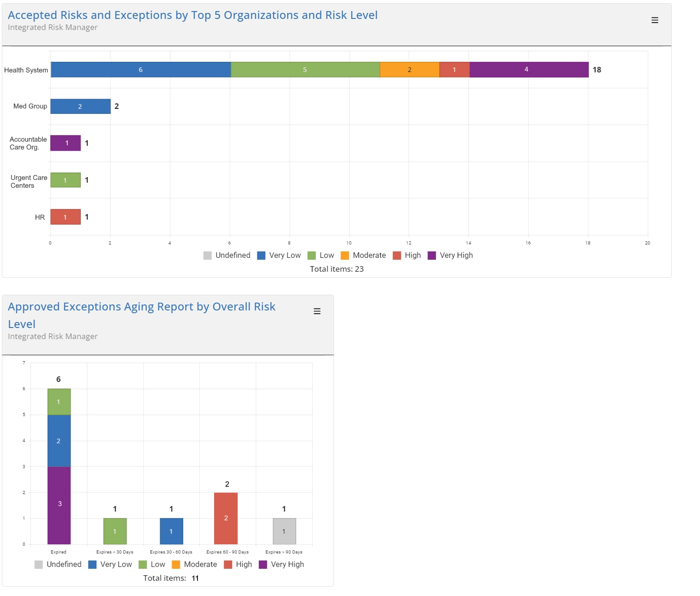The width and height of the screenshot is (700, 596).
Task: Click the Integrated Risk Manager subtitle in the aging report
Action: tap(53, 336)
